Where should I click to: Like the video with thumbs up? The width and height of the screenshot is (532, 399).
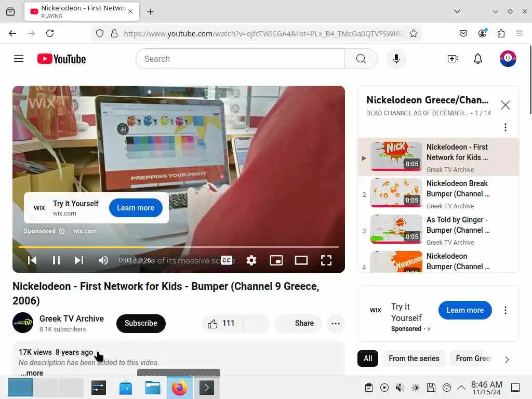coord(221,323)
